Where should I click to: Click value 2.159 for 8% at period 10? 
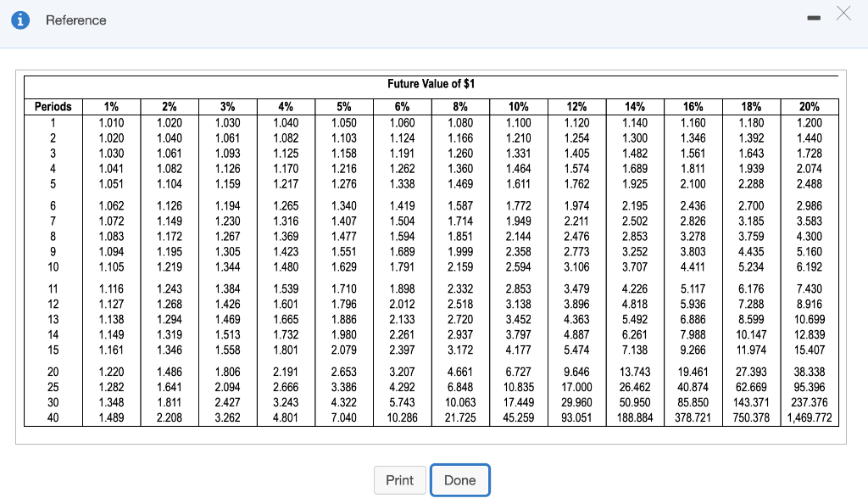(x=460, y=267)
